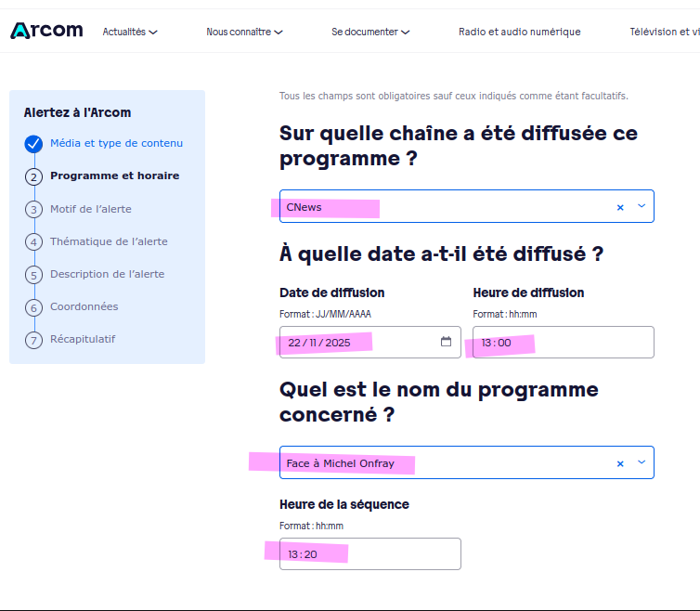
Task: Expand the channel dropdown arrow
Action: point(641,206)
